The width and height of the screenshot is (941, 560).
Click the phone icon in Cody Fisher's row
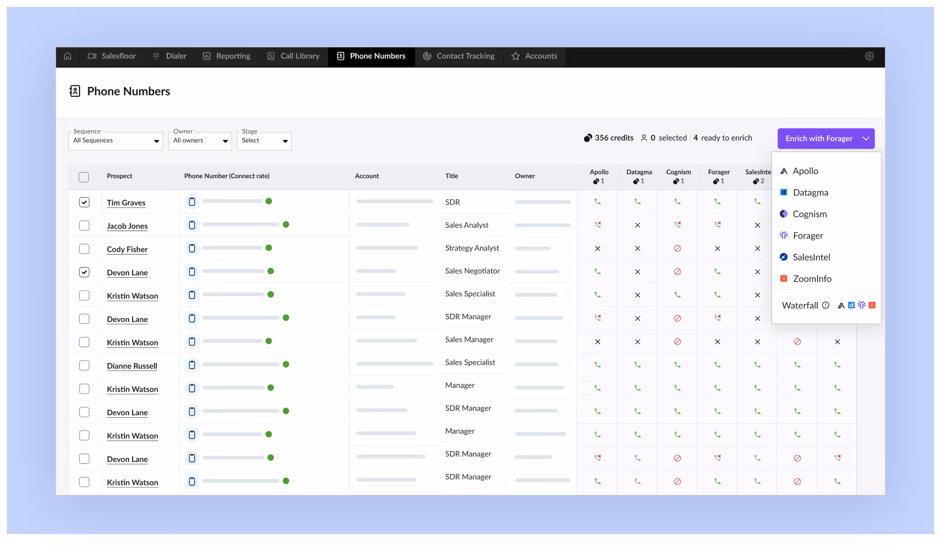[192, 248]
